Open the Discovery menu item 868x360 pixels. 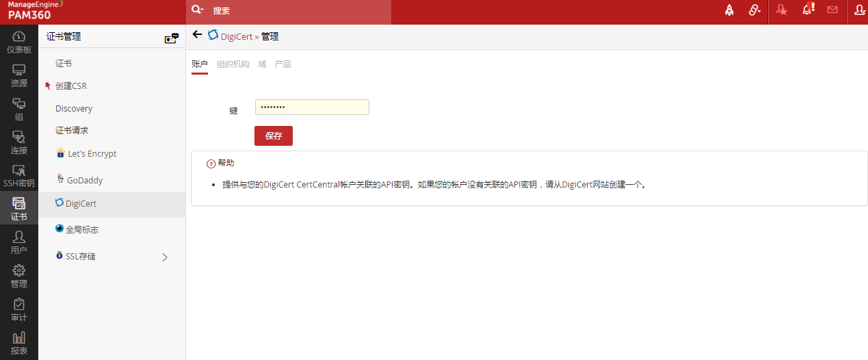point(74,109)
